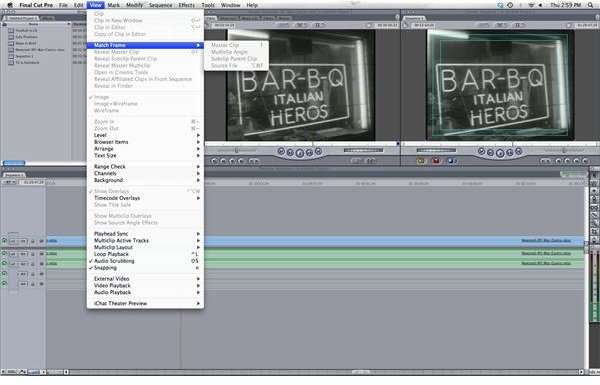Go to previous edit in Canvas transport
The width and height of the screenshot is (600, 385).
481,151
